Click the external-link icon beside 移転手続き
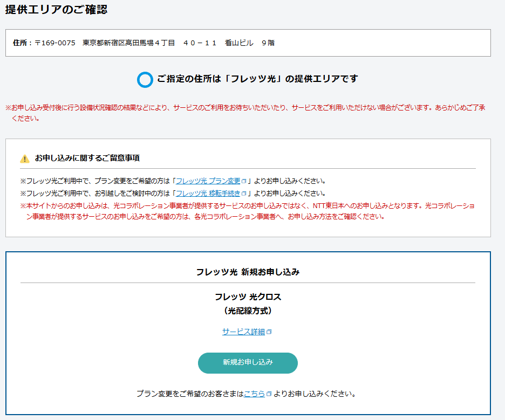 pyautogui.click(x=244, y=194)
